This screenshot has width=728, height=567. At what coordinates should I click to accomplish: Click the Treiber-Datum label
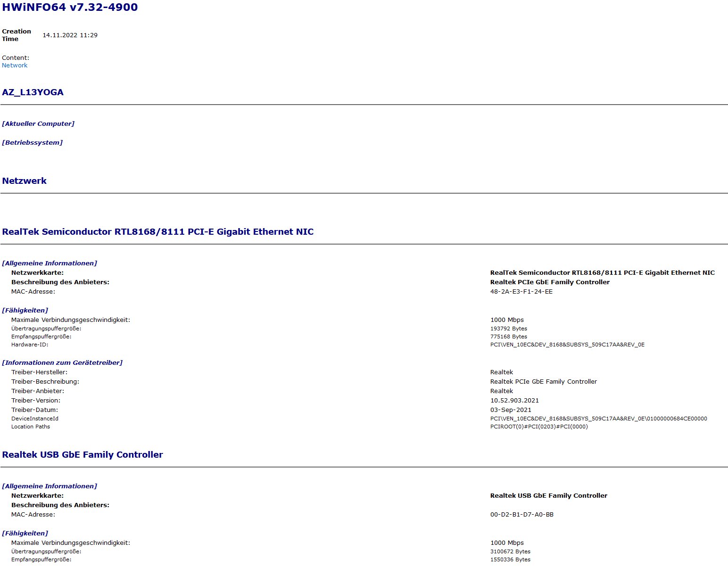point(34,410)
